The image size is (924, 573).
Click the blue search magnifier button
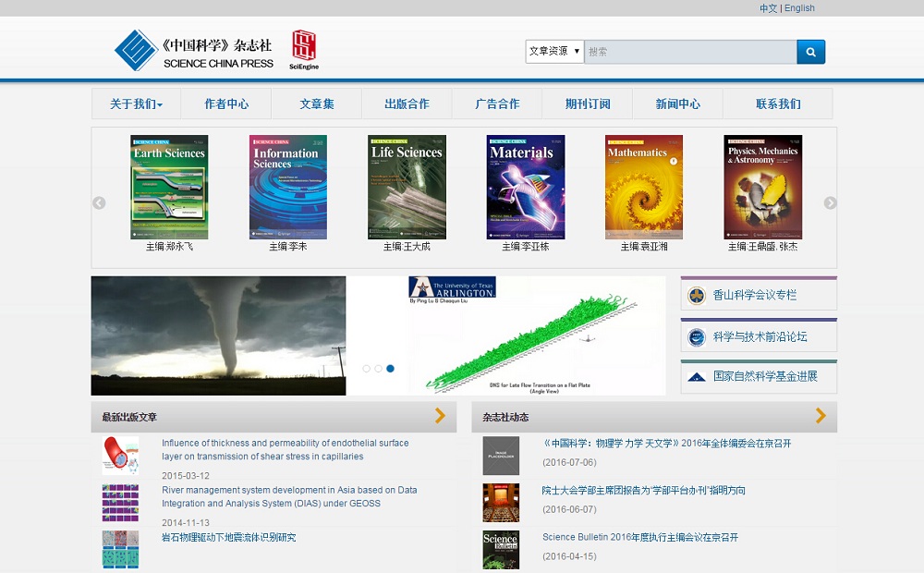tap(811, 52)
